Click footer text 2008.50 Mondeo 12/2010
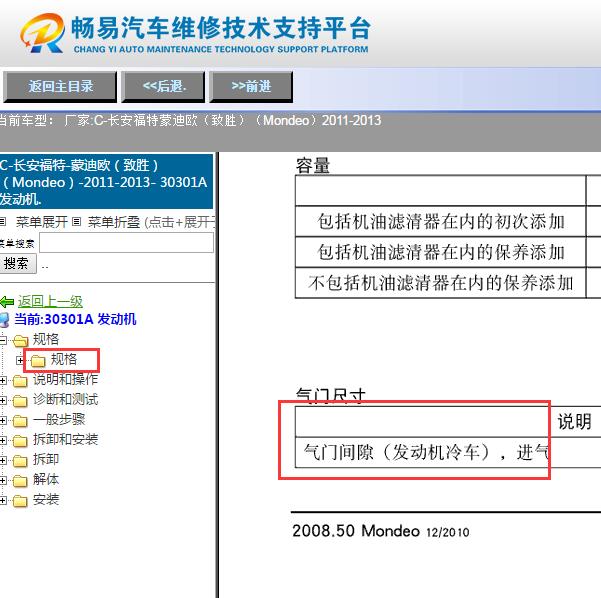The image size is (601, 598). [x=381, y=531]
